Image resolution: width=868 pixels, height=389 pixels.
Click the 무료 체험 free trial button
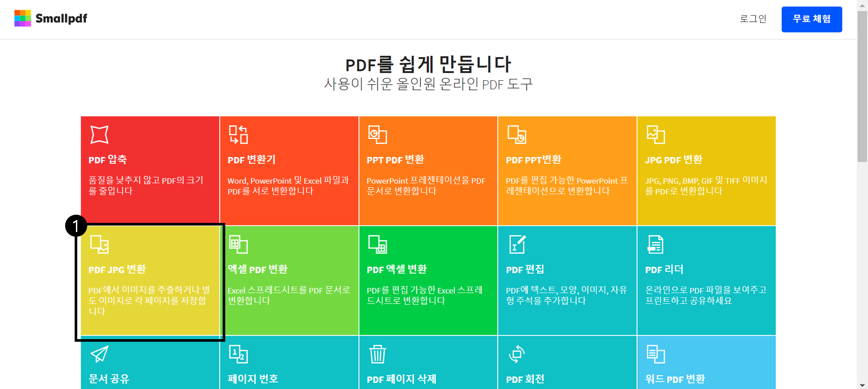pos(812,19)
